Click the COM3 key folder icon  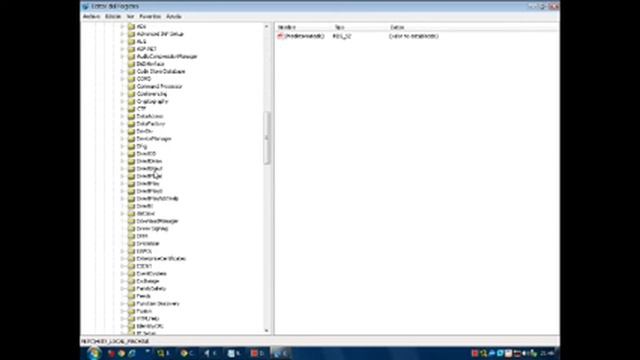pos(131,79)
